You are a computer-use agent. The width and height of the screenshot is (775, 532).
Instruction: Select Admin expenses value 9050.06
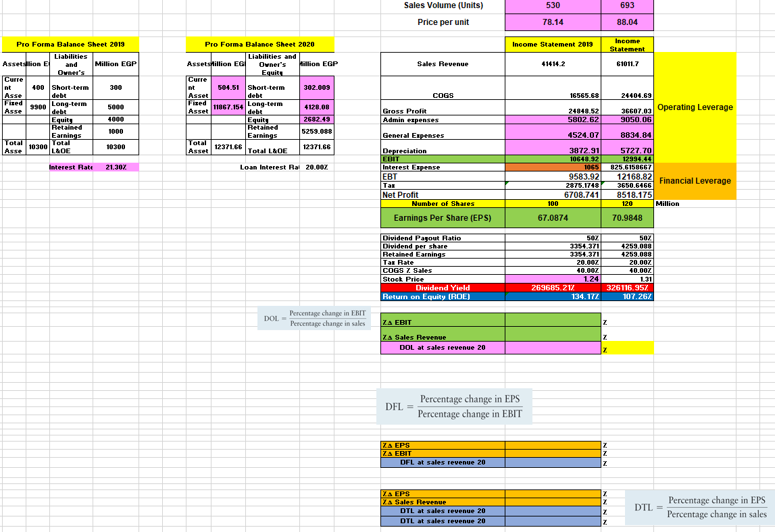click(x=627, y=119)
